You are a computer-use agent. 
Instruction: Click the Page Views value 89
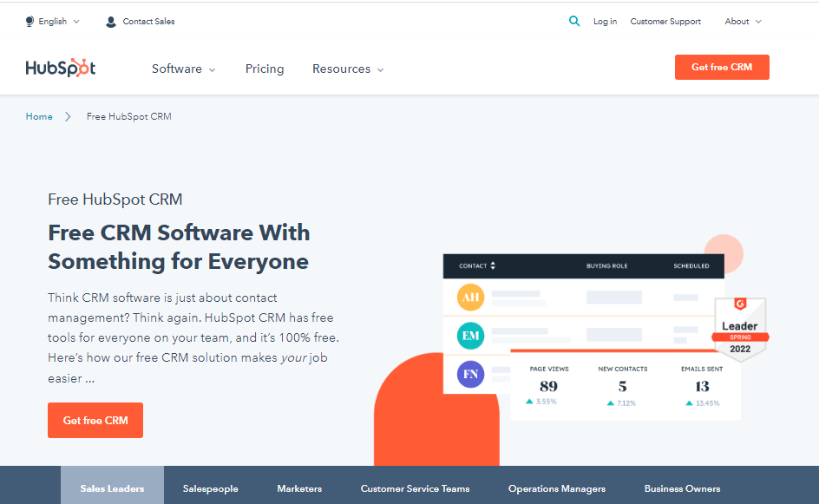(x=548, y=387)
